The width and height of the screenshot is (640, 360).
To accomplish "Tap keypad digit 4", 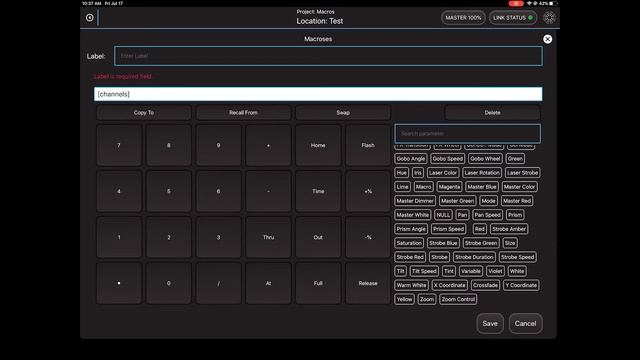I will (119, 191).
